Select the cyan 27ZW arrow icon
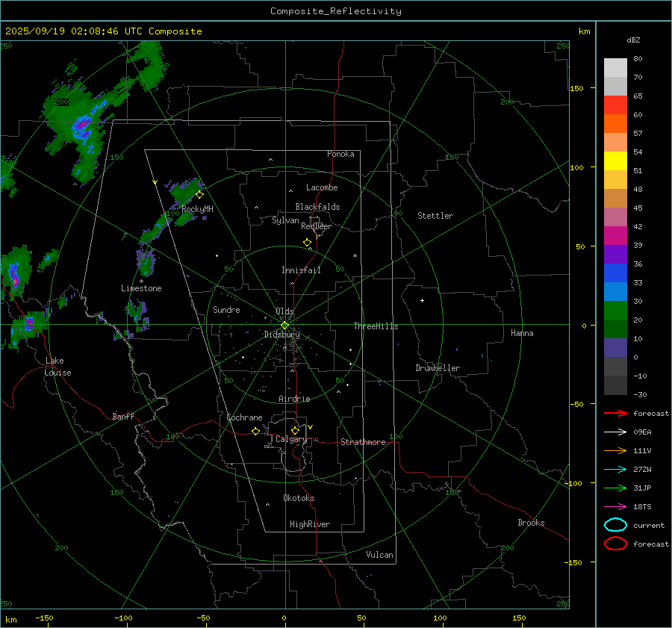This screenshot has height=628, width=672. coord(615,469)
